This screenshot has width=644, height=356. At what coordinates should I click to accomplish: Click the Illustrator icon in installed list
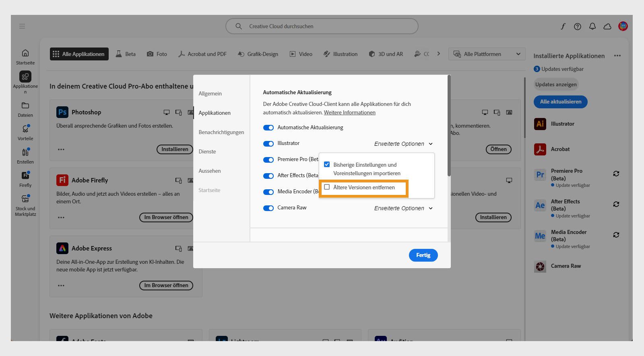tap(540, 124)
